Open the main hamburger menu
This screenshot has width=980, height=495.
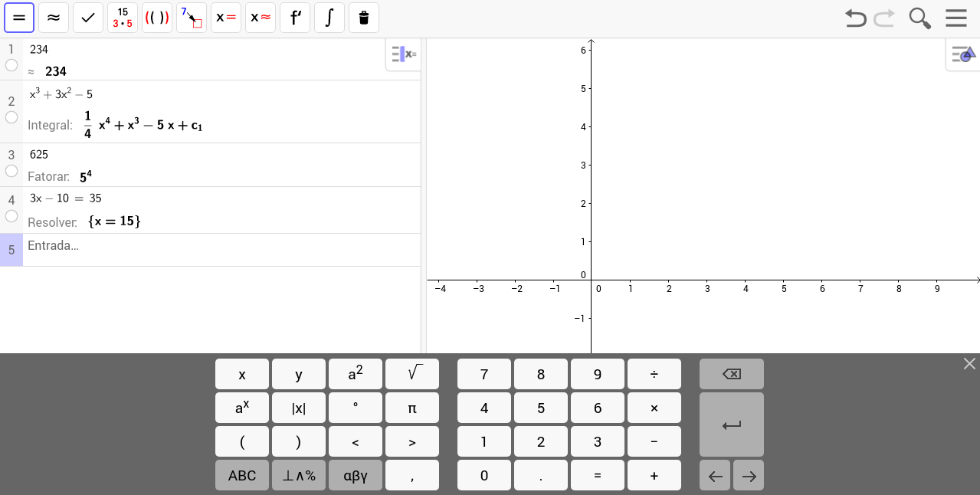(955, 18)
